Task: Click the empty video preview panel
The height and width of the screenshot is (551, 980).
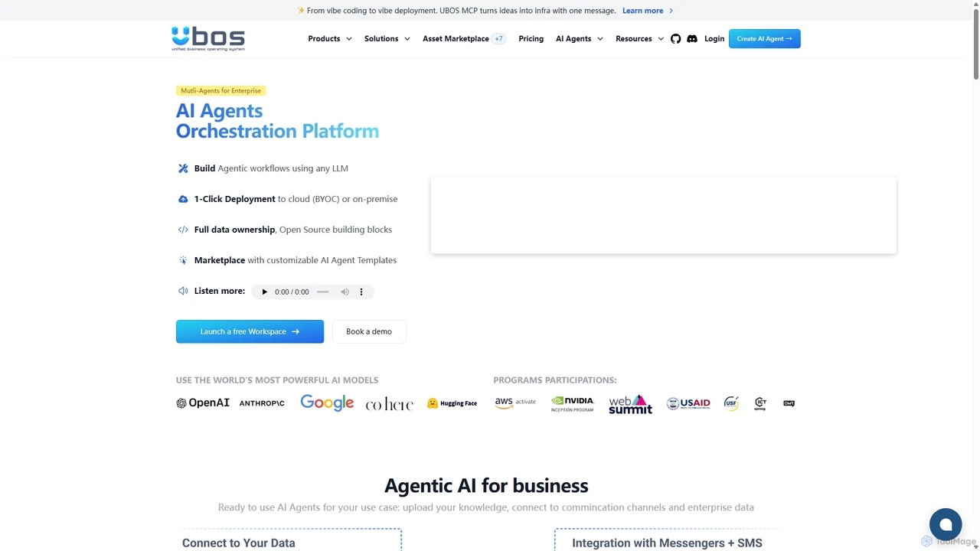Action: point(663,215)
